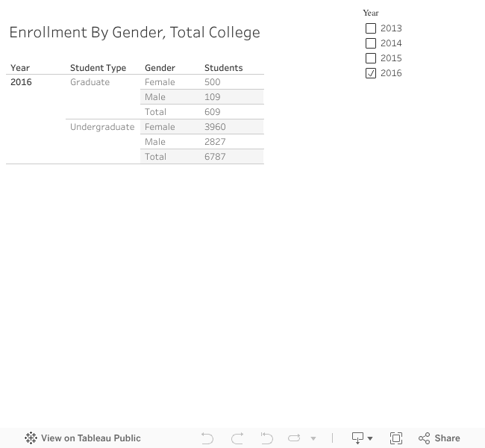Click the Revert/Reset view icon
The height and width of the screenshot is (448, 485).
tap(266, 438)
